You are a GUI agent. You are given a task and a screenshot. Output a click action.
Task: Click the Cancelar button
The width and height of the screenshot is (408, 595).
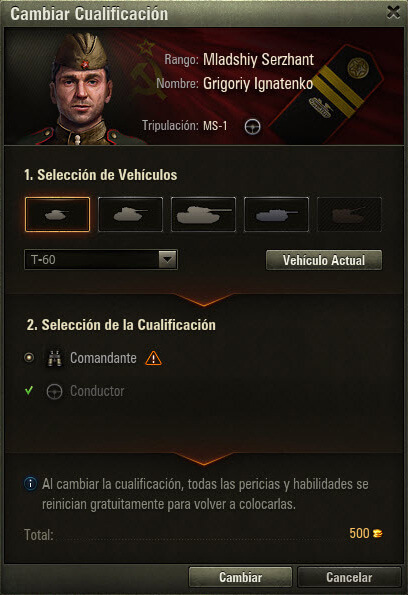pyautogui.click(x=349, y=577)
